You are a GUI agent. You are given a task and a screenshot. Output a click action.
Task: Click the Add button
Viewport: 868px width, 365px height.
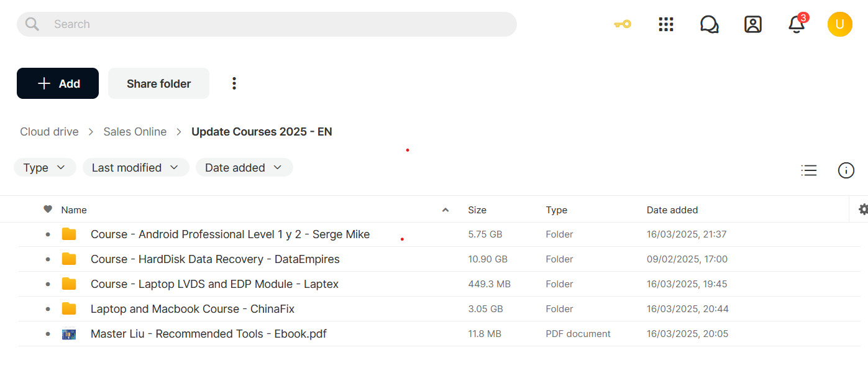(58, 83)
